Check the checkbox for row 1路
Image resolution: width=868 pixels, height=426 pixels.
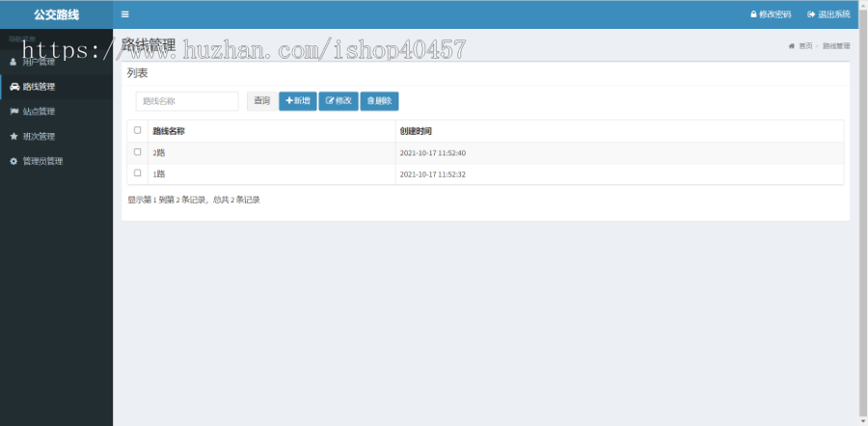137,173
